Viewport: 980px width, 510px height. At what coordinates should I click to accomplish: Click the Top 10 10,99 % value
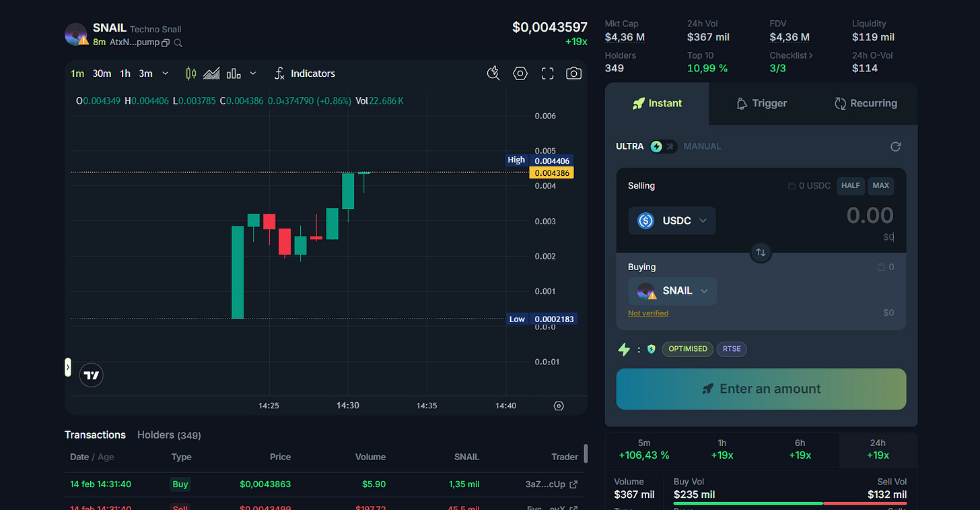707,68
